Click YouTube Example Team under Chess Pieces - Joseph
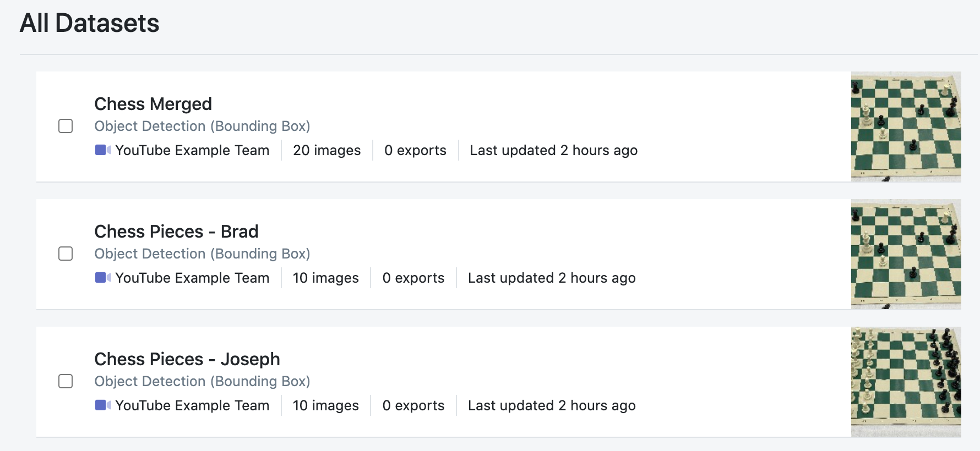This screenshot has width=980, height=451. pos(192,405)
